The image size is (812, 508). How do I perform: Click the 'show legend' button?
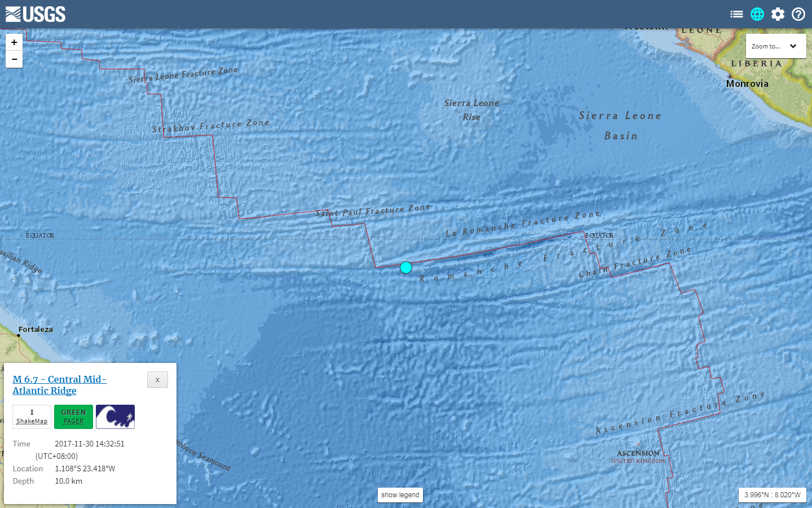400,495
